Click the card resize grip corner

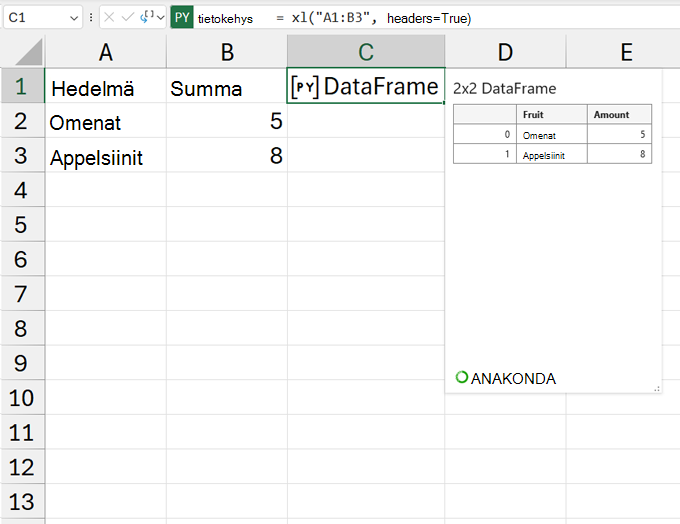(x=657, y=389)
